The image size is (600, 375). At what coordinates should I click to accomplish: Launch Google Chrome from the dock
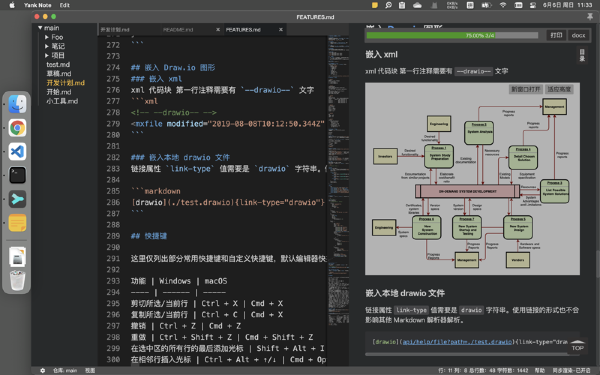(18, 128)
